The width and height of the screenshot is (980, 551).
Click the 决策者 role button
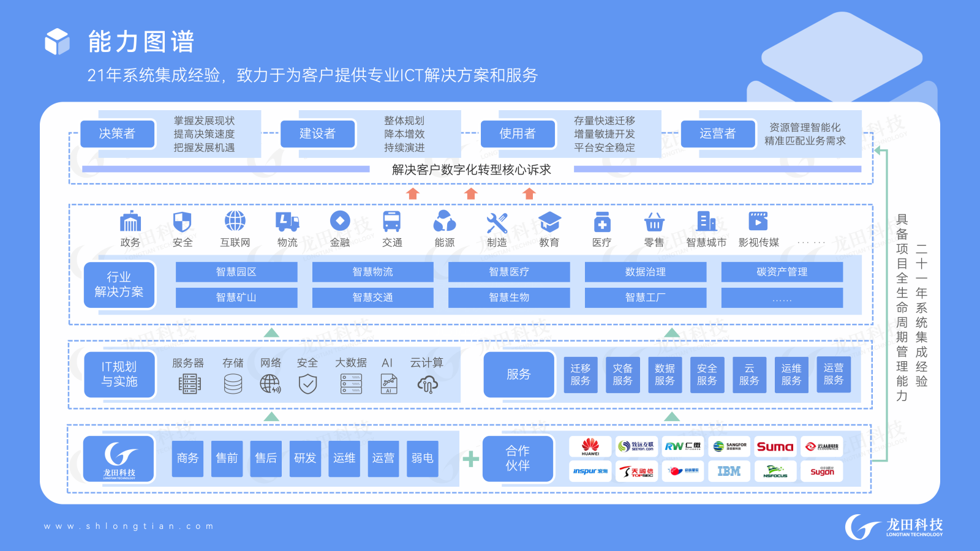[118, 133]
